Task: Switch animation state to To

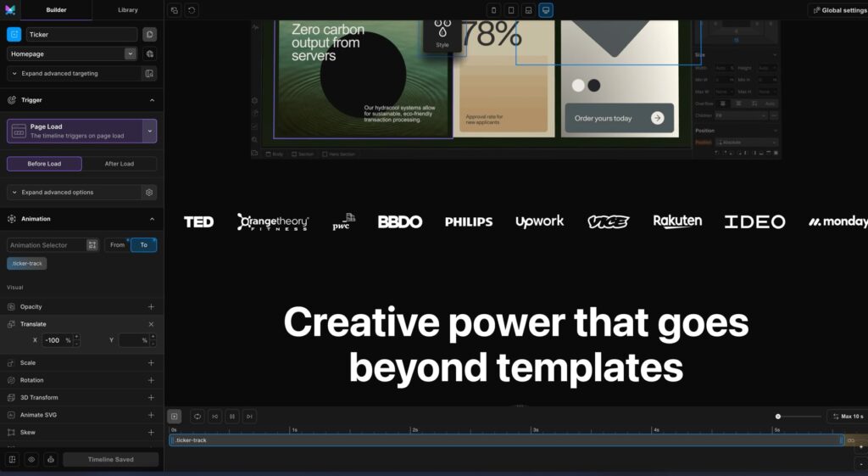Action: click(x=144, y=245)
